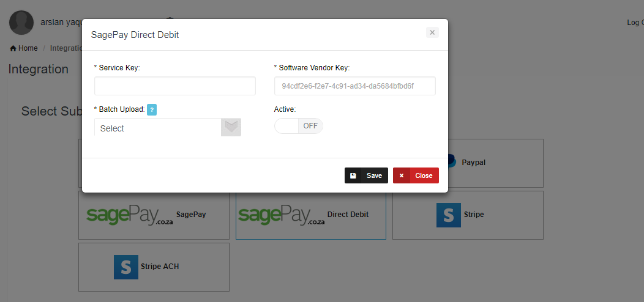Click the arslan username in header
This screenshot has height=302, width=644.
coord(61,22)
